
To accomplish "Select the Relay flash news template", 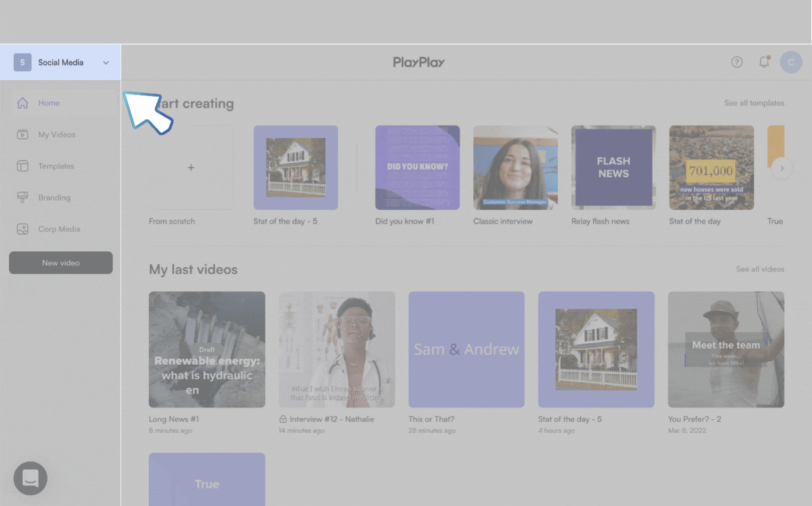I will [x=613, y=167].
